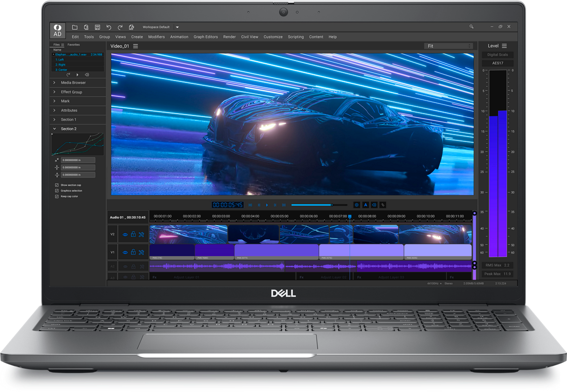Open the folder icon in the toolbar
This screenshot has width=567, height=392.
click(x=76, y=27)
